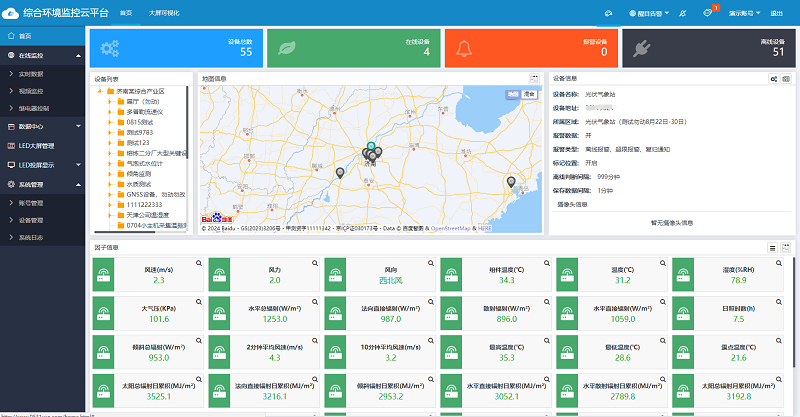The image size is (800, 417).
Task: Click the map marker near 青岛 coast
Action: point(511,182)
